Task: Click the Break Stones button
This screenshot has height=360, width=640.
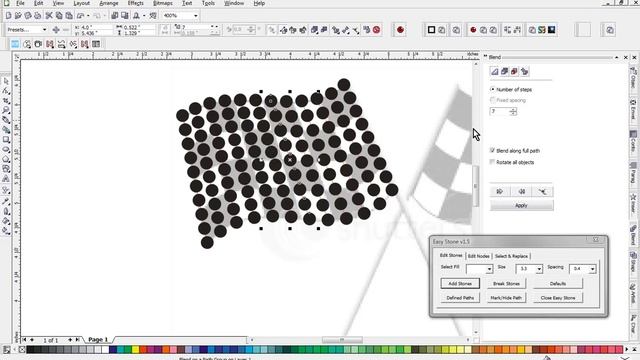Action: [x=506, y=284]
